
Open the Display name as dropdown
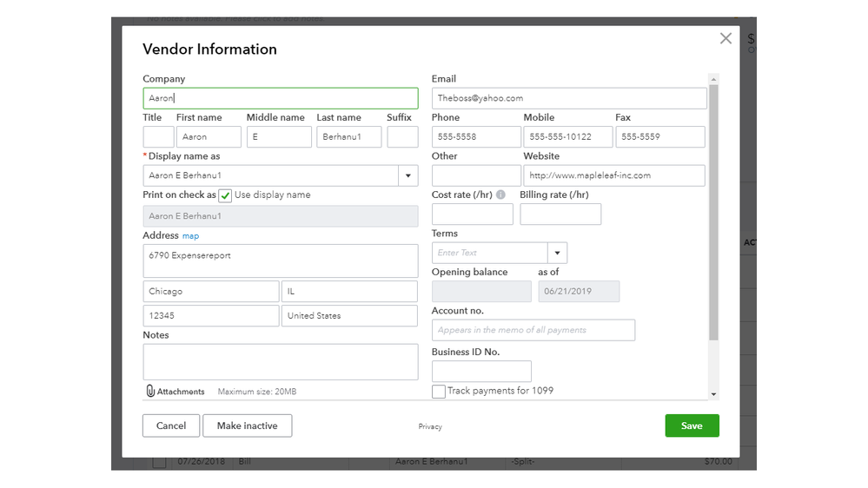pyautogui.click(x=408, y=175)
